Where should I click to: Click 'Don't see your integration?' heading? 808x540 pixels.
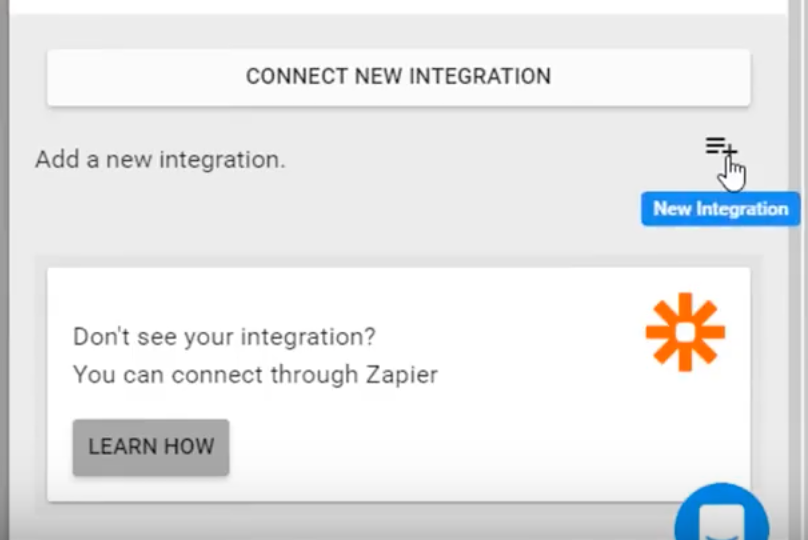tap(225, 337)
